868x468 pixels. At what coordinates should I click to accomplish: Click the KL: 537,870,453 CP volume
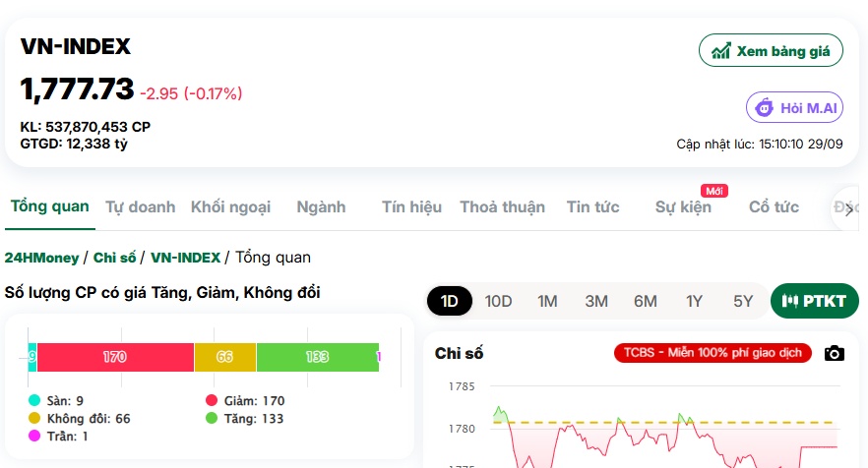(86, 127)
